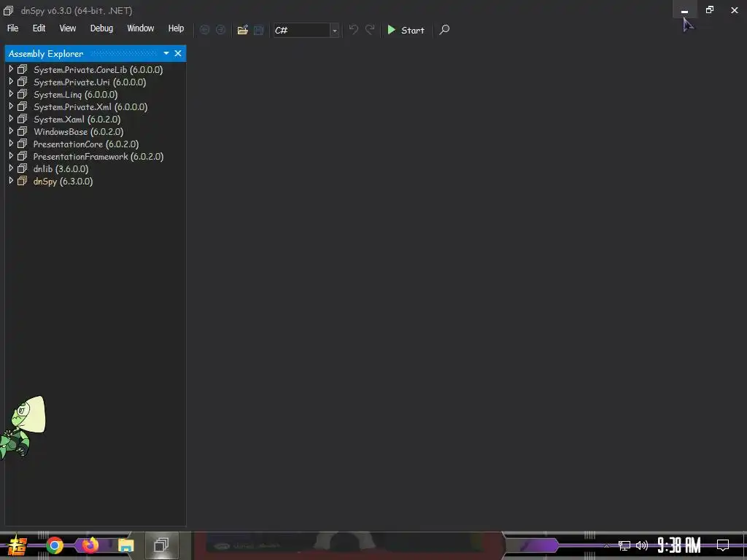Screen dimensions: 747x560
Task: Expand the WindowsBase node
Action: coord(11,131)
